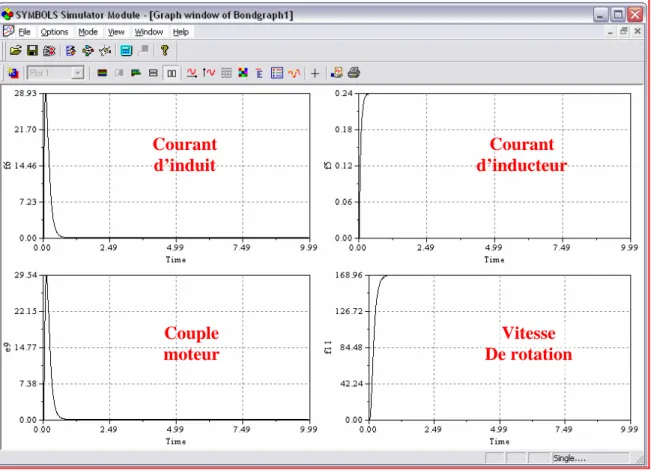Click the document icon left of File menu

coord(8,32)
